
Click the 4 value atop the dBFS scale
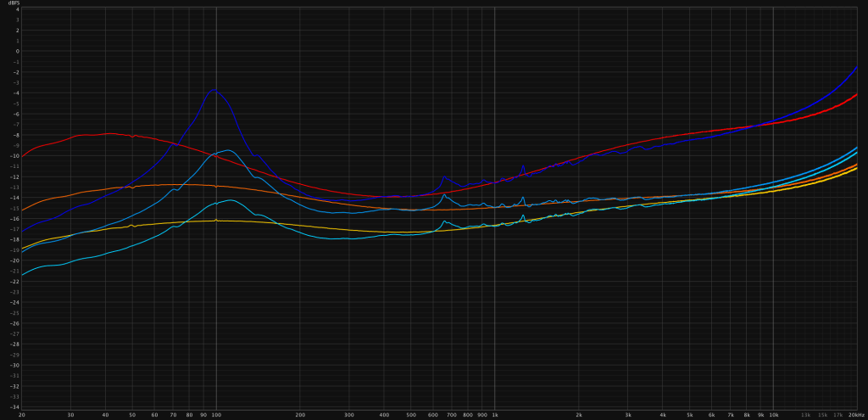16,9
